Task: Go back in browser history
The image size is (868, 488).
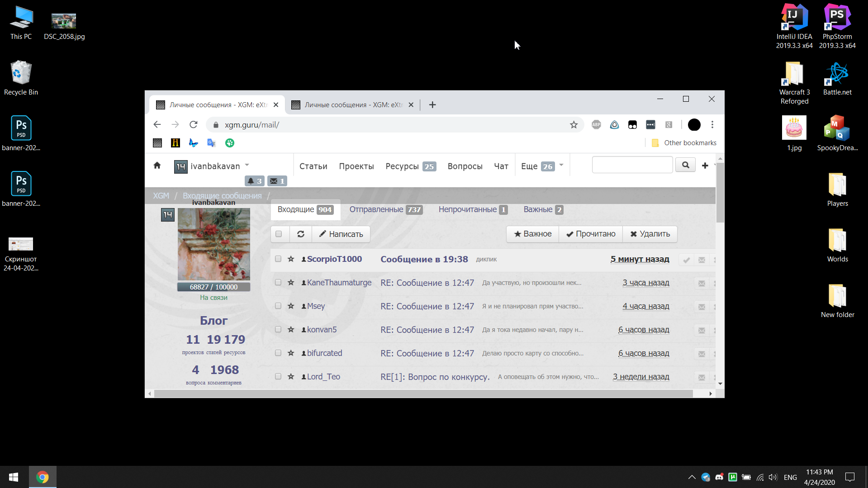Action: pyautogui.click(x=157, y=125)
